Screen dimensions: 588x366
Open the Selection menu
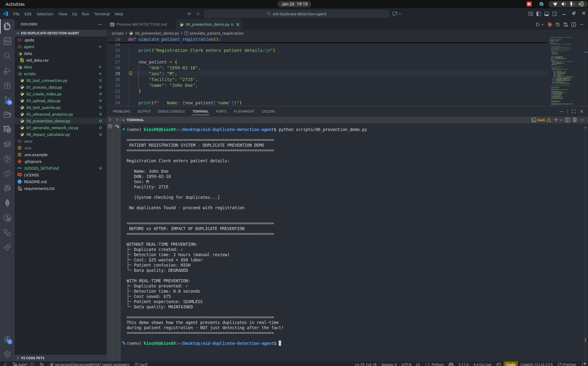point(45,14)
